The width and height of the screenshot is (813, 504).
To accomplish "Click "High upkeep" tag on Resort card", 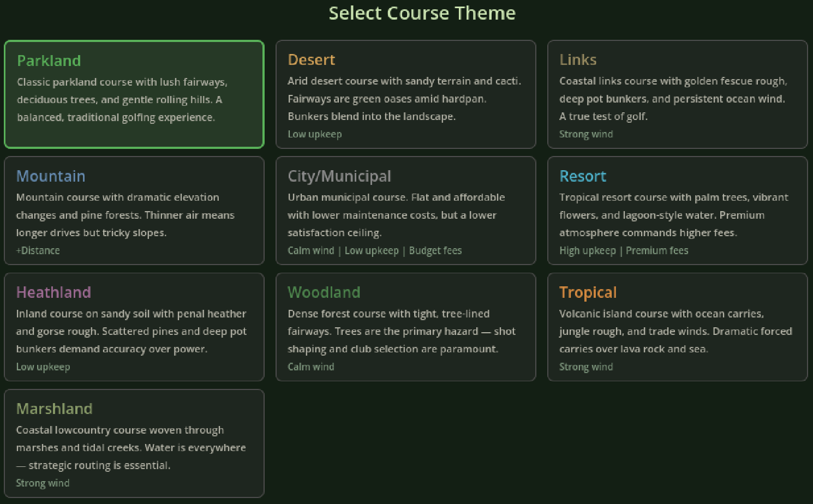I will tap(587, 250).
